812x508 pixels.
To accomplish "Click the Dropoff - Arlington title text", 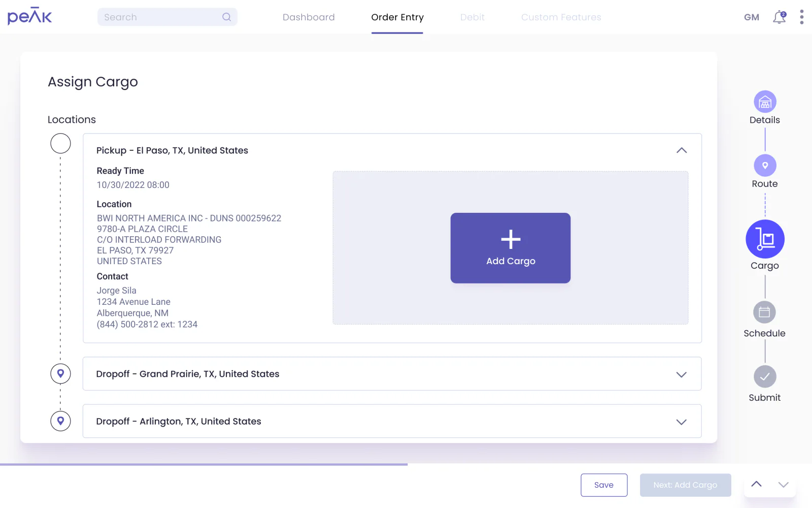I will (x=179, y=421).
